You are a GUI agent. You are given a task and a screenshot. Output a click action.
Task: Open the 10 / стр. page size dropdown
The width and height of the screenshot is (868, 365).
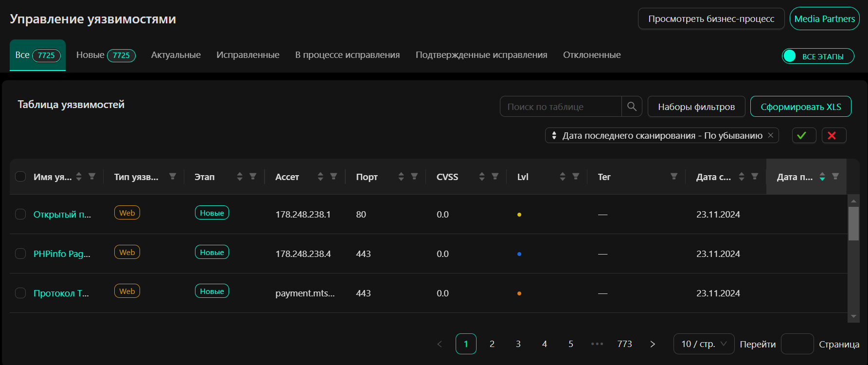tap(703, 344)
